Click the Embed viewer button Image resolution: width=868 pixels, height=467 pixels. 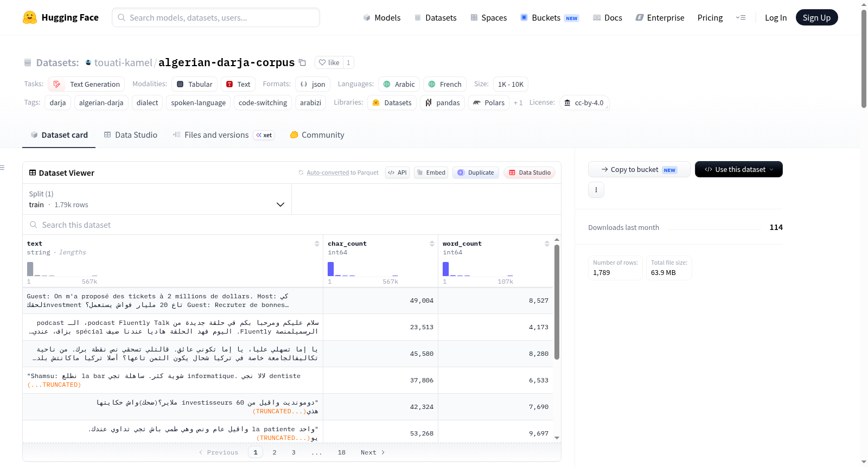click(x=431, y=172)
